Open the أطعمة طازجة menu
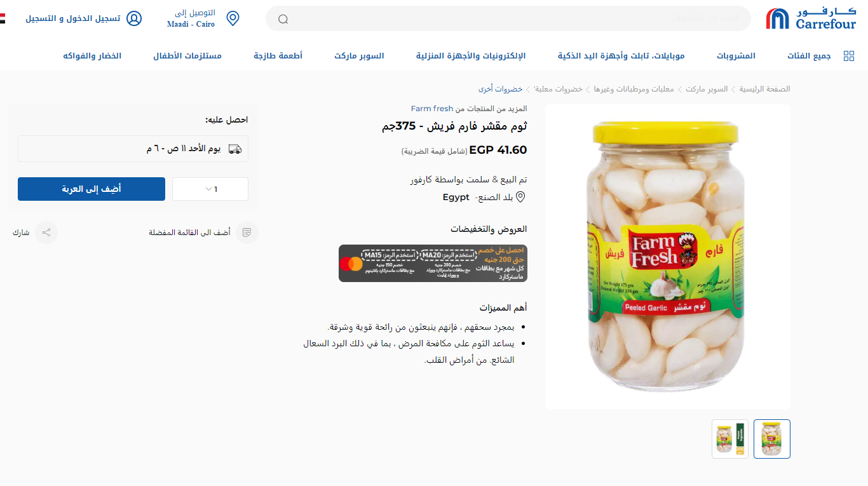This screenshot has width=868, height=486. click(x=278, y=56)
